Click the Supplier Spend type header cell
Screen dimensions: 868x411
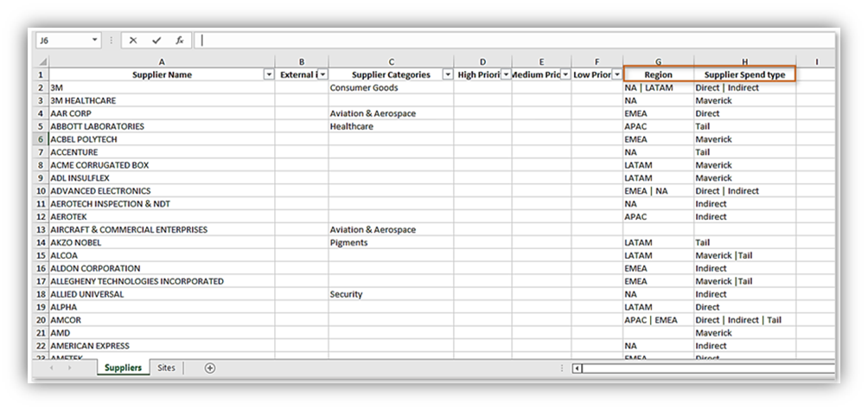[x=745, y=74]
